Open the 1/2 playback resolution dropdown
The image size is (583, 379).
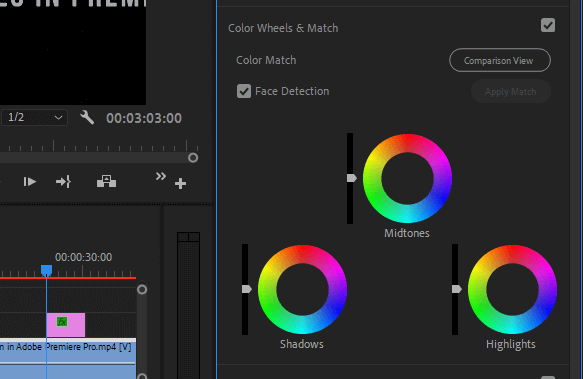(x=34, y=118)
